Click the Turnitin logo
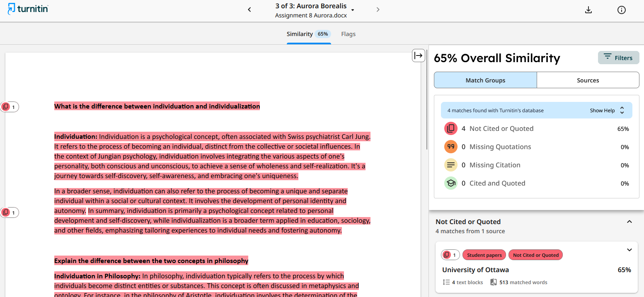This screenshot has width=644, height=297. pyautogui.click(x=28, y=9)
